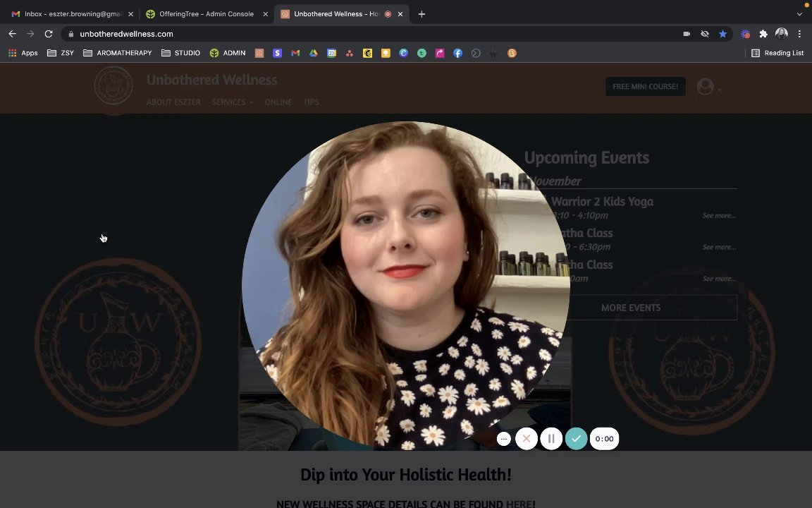Image resolution: width=812 pixels, height=508 pixels.
Task: View site info via the lock icon
Action: tap(71, 34)
